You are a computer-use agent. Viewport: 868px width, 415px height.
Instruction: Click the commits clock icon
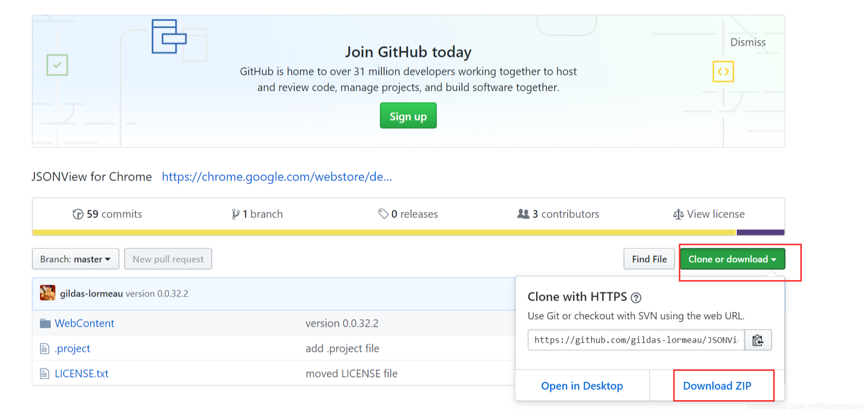point(78,214)
